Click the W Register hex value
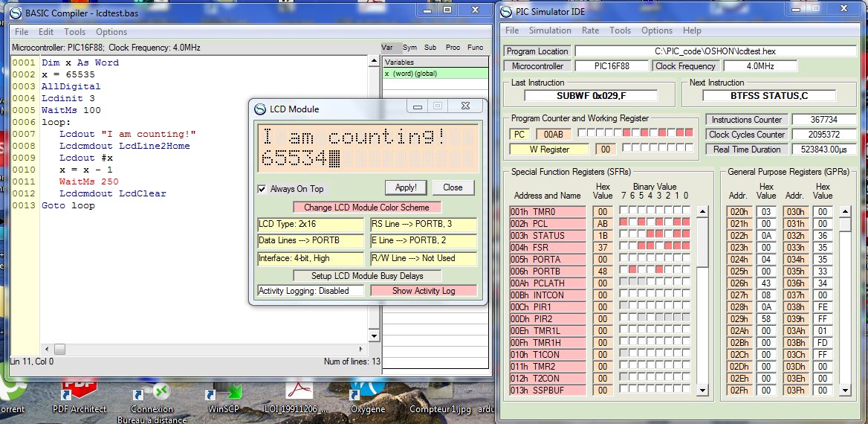The image size is (868, 424). coord(605,149)
